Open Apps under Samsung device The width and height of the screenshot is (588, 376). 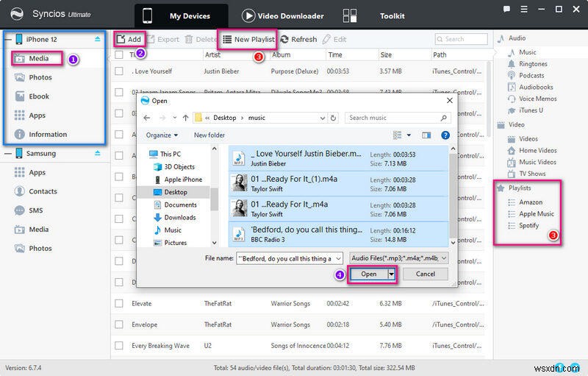tap(37, 173)
